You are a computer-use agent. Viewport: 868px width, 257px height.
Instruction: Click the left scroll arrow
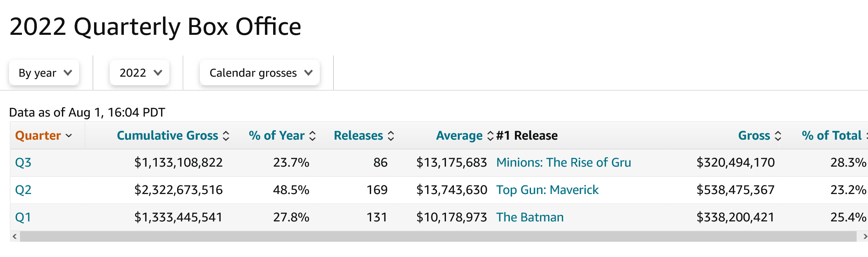(14, 236)
